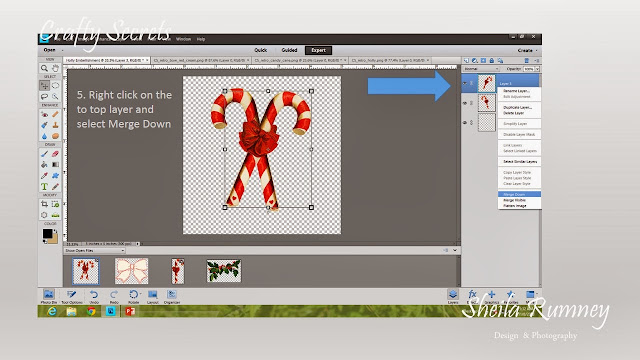Select the Color Picker eyedropper tool
The height and width of the screenshot is (360, 640).
click(44, 176)
